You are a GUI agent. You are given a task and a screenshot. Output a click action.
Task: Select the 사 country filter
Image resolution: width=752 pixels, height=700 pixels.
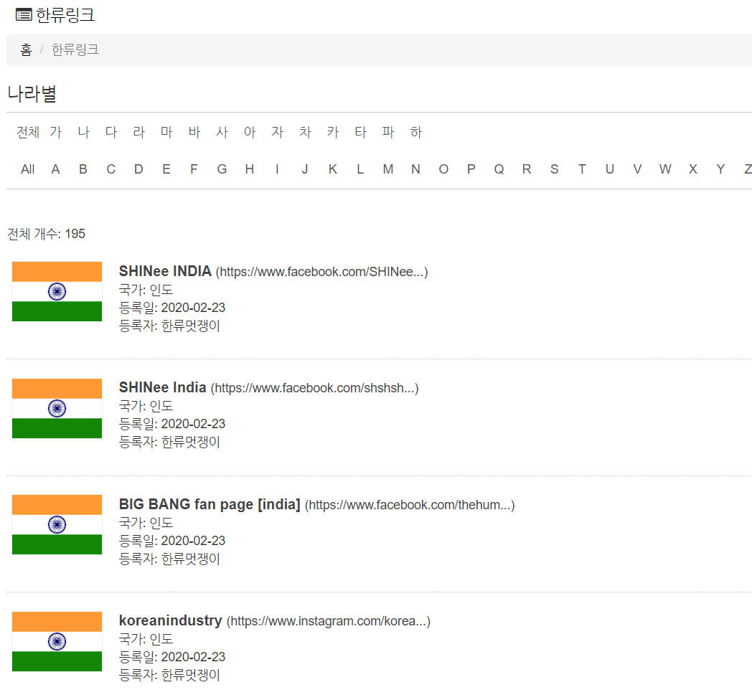(x=222, y=133)
